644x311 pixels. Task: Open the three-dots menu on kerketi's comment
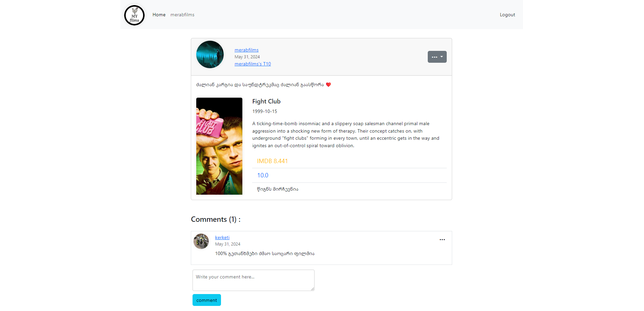(x=442, y=239)
